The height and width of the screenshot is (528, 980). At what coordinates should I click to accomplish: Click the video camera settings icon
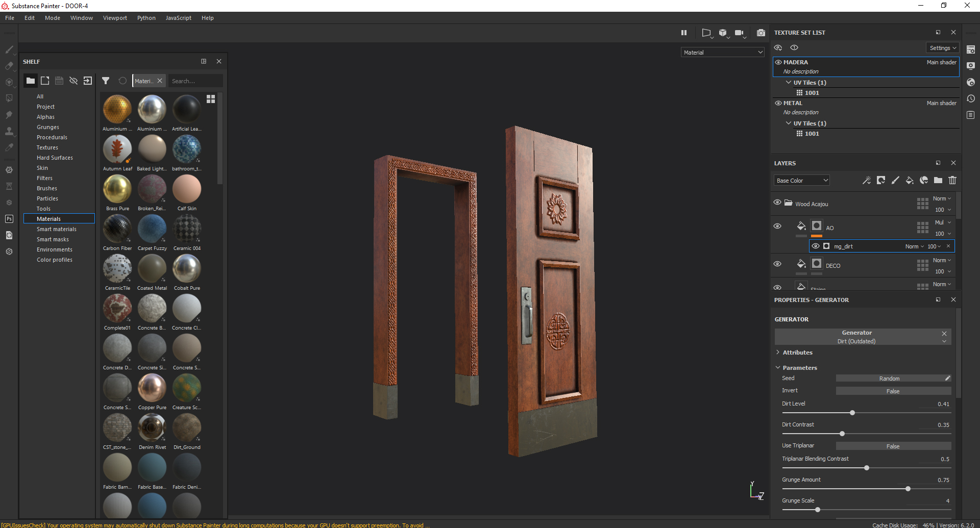pos(740,33)
